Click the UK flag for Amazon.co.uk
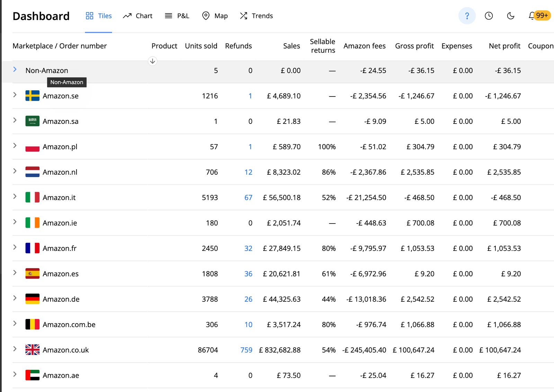This screenshot has height=392, width=554. tap(32, 350)
